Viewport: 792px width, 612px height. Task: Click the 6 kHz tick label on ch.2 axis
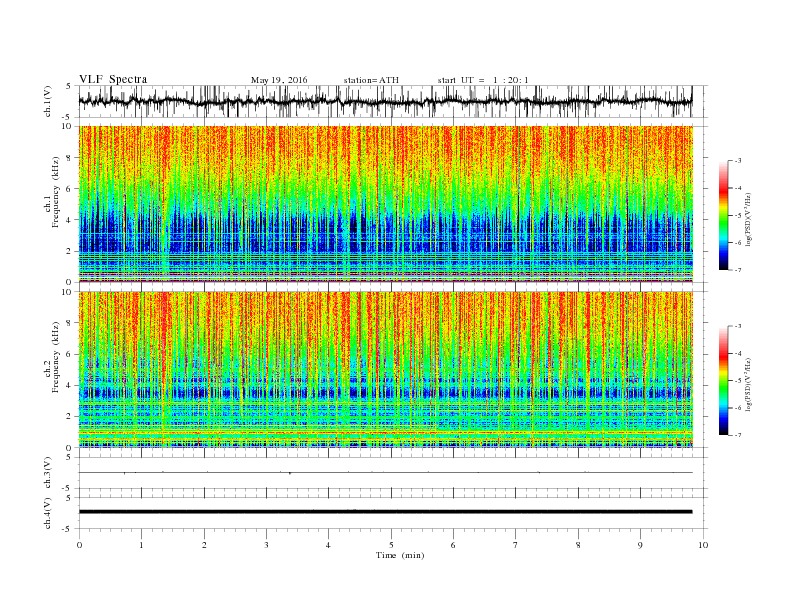point(70,354)
